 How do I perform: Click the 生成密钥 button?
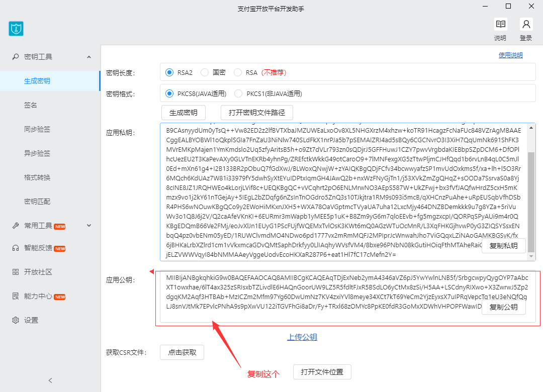184,112
